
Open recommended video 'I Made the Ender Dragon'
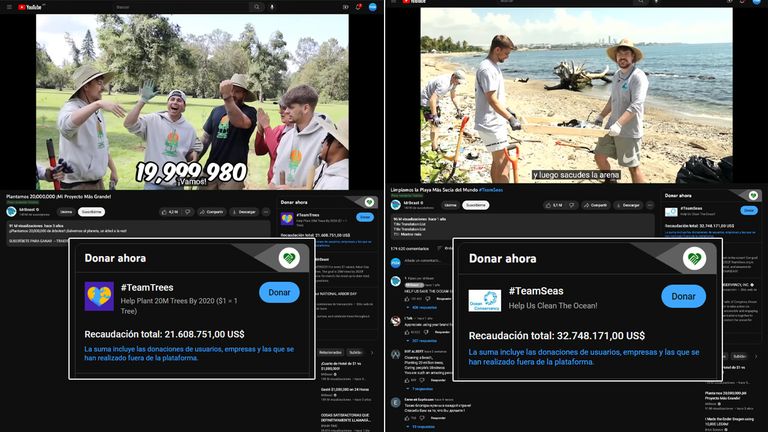(x=730, y=423)
